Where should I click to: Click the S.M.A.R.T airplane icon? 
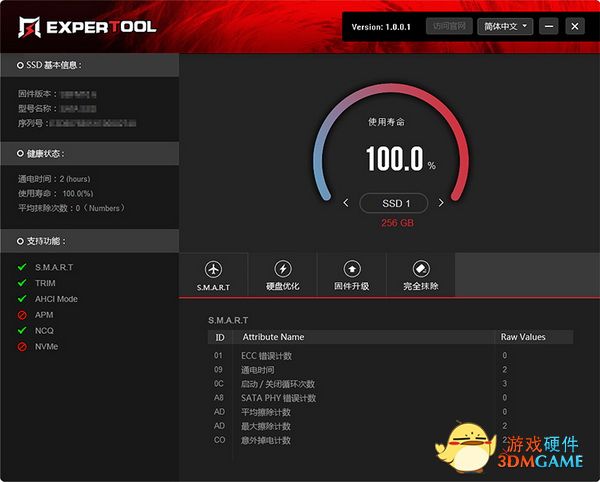coord(213,269)
